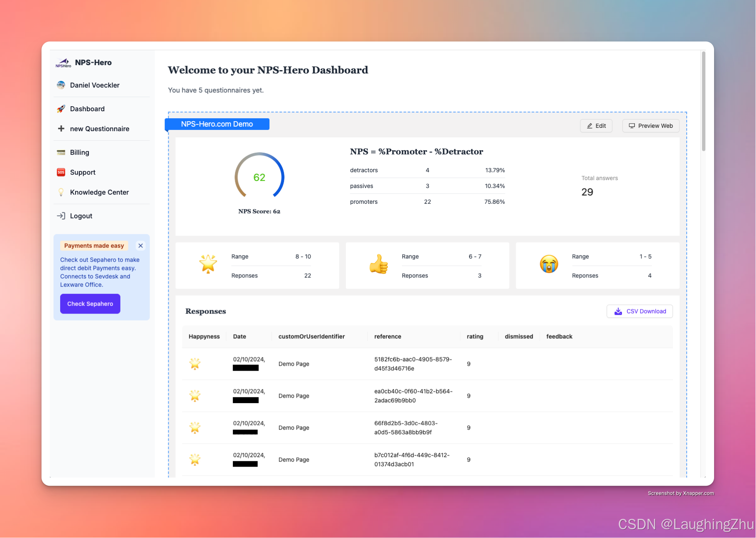Viewport: 756px width, 538px height.
Task: Click star icon in row with reference b7c012af
Action: pos(195,460)
